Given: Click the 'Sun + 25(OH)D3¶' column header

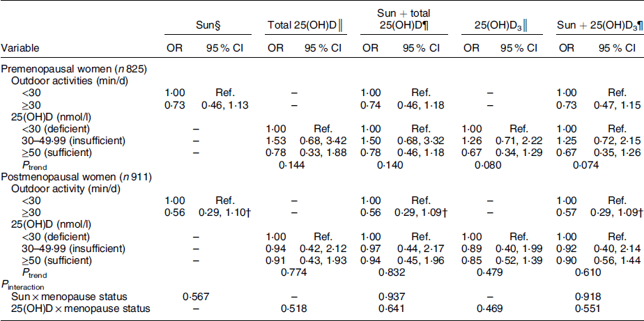Looking at the screenshot, I should (597, 26).
